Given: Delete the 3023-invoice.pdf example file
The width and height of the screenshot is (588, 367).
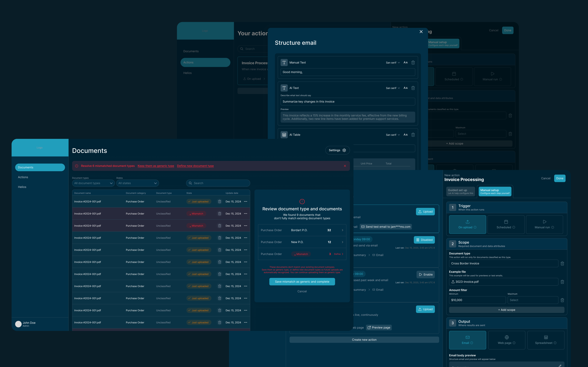Looking at the screenshot, I should (562, 282).
